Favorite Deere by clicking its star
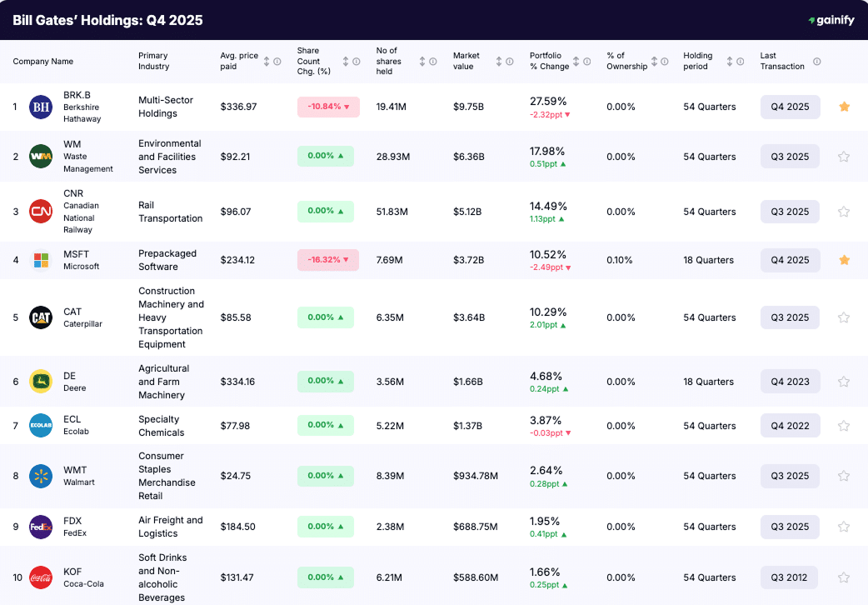This screenshot has height=605, width=868. [845, 381]
